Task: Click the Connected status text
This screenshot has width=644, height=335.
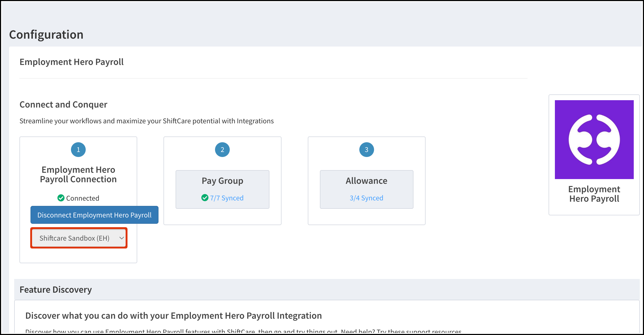Action: coord(83,198)
